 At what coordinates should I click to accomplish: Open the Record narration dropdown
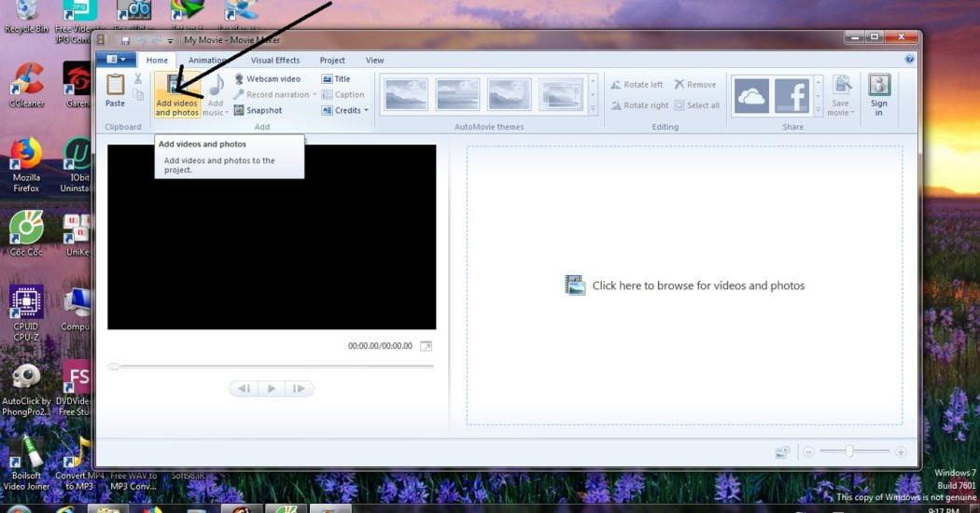[315, 94]
